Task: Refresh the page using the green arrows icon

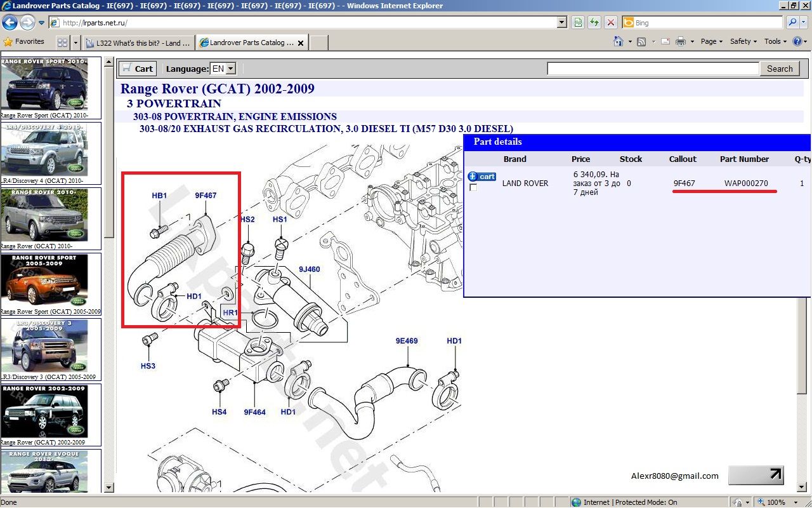Action: [x=594, y=23]
